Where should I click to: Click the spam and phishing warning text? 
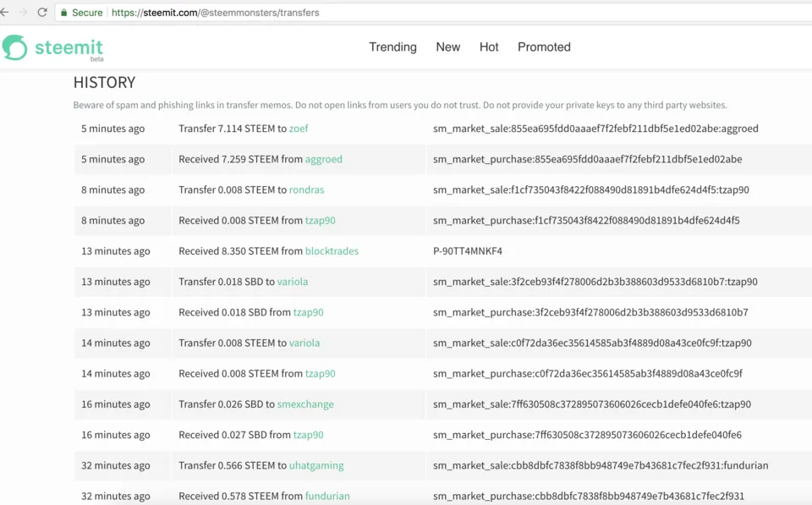coord(400,105)
